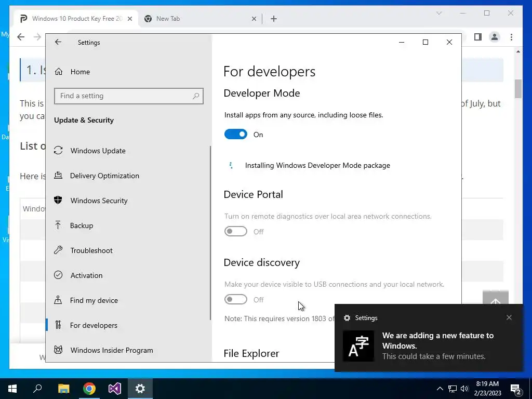Open Visual Studio from taskbar
This screenshot has width=532, height=399.
pyautogui.click(x=115, y=389)
